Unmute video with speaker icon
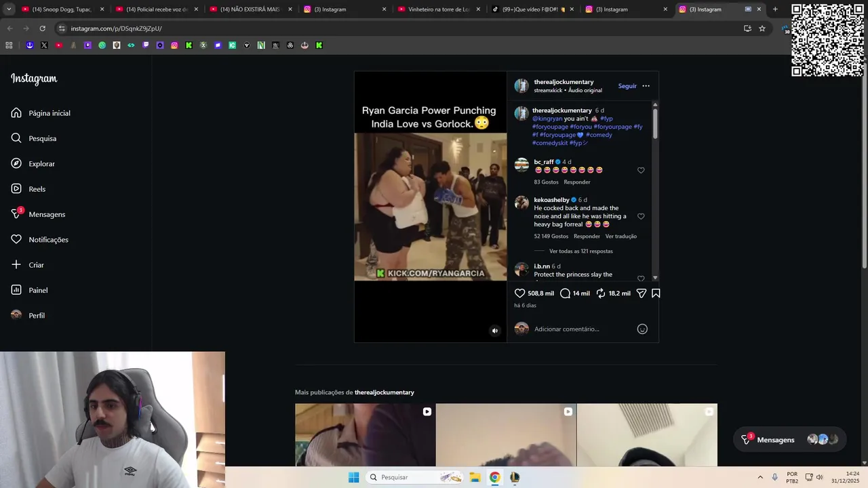The height and width of the screenshot is (488, 868). [x=495, y=331]
